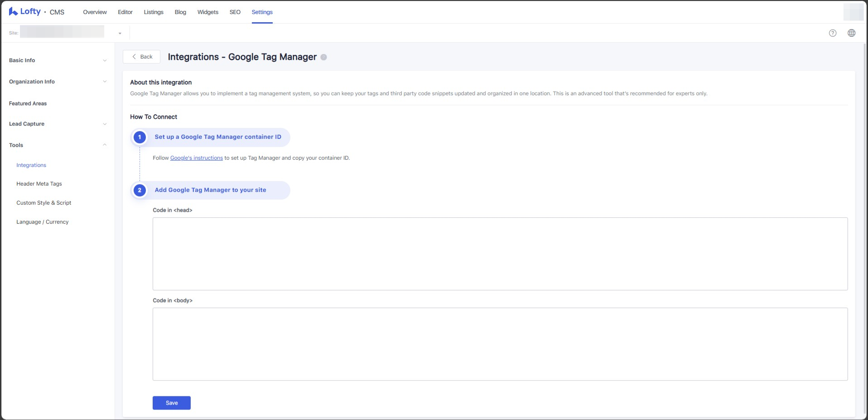Click the Lofty logo icon
The image size is (868, 420).
(13, 12)
